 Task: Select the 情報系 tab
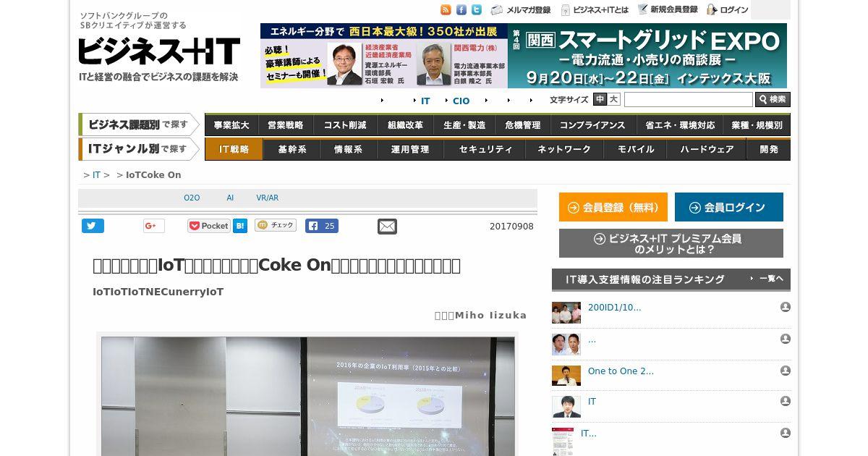(349, 150)
